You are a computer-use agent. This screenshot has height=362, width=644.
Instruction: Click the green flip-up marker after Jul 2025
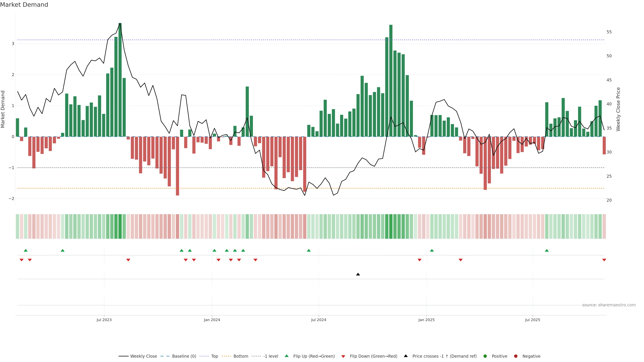pos(547,250)
